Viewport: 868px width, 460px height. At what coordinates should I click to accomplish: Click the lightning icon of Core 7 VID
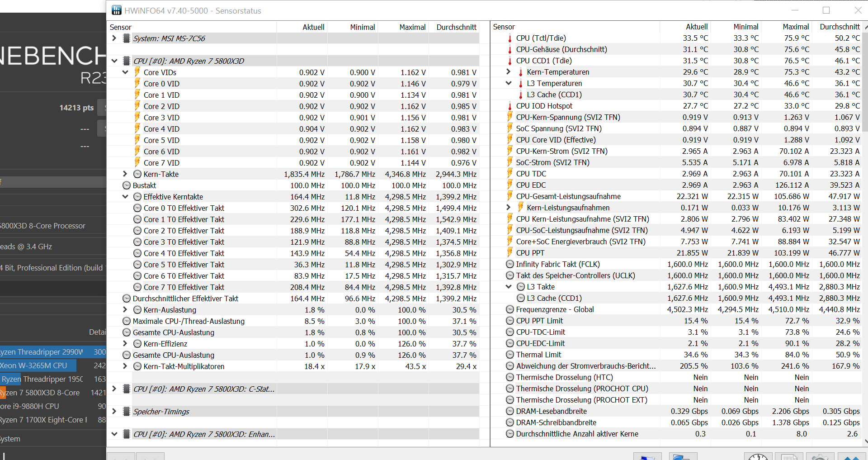(137, 162)
